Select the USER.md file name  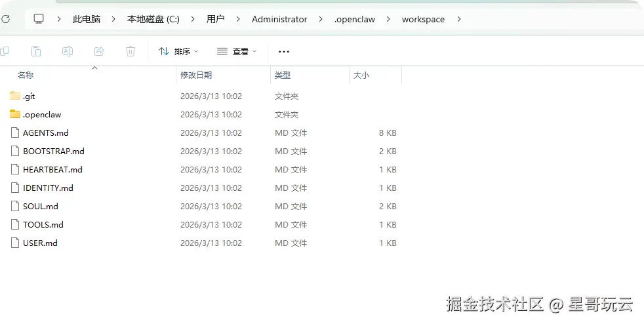coord(40,243)
